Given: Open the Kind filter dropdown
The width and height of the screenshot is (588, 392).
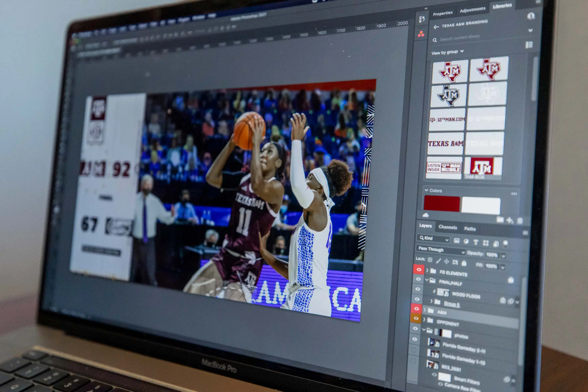Looking at the screenshot, I should (434, 238).
